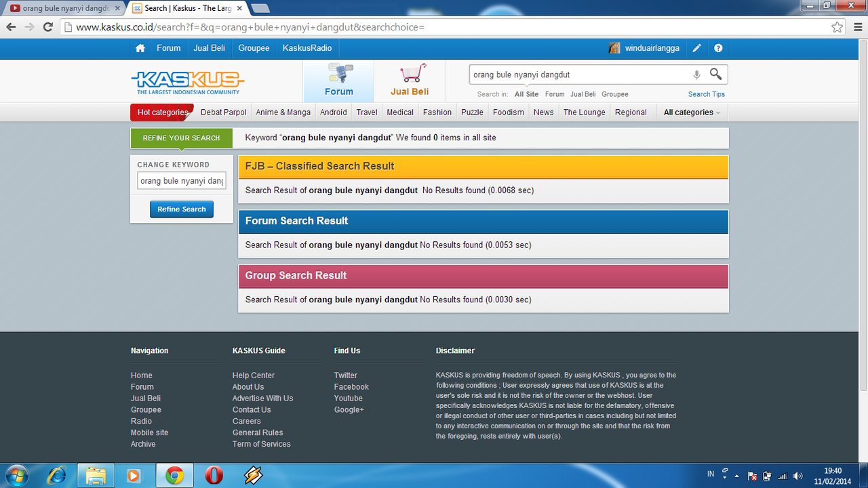The width and height of the screenshot is (868, 488).
Task: Launch Opera from taskbar
Action: coord(214,476)
